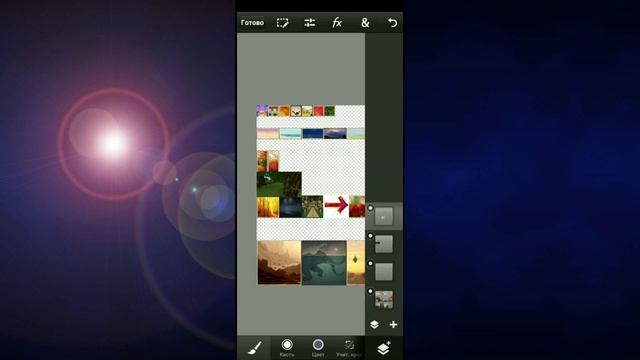Open the selection tools menu
This screenshot has height=360, width=640.
(282, 23)
